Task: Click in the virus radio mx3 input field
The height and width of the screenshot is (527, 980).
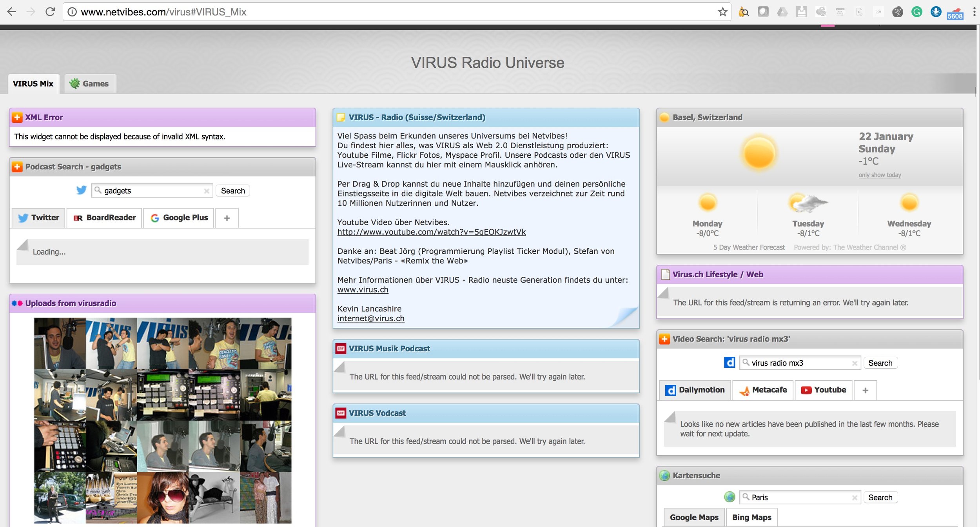Action: click(800, 363)
